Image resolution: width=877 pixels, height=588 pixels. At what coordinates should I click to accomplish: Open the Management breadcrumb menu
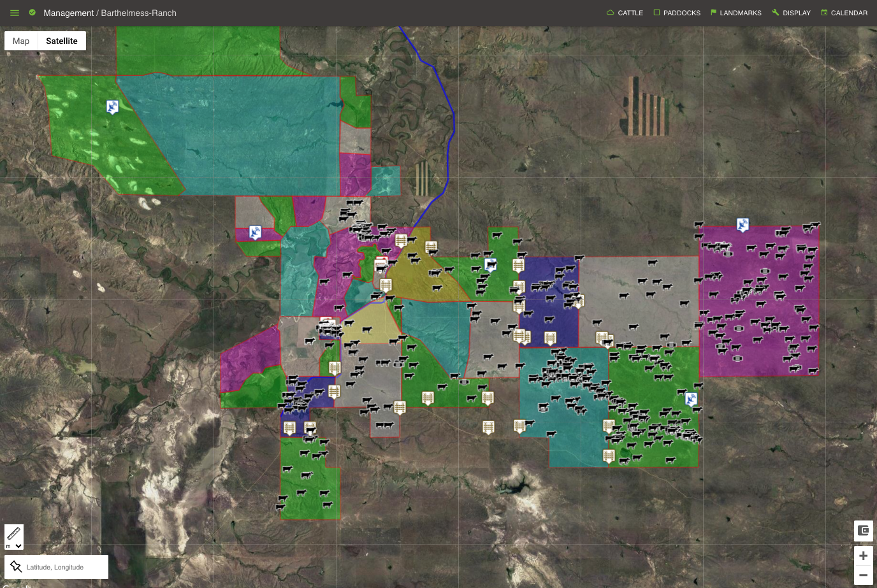click(69, 13)
